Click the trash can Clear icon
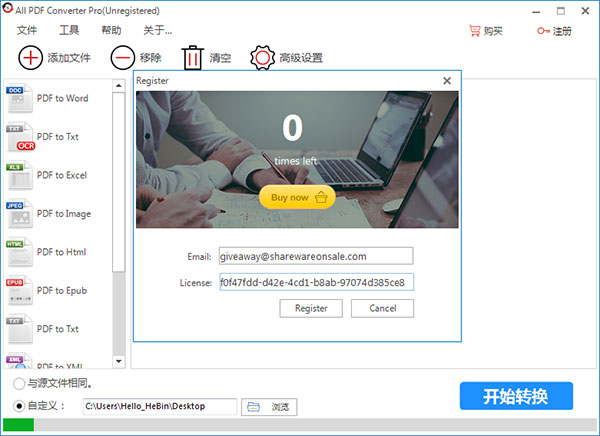This screenshot has height=436, width=600. coord(192,58)
